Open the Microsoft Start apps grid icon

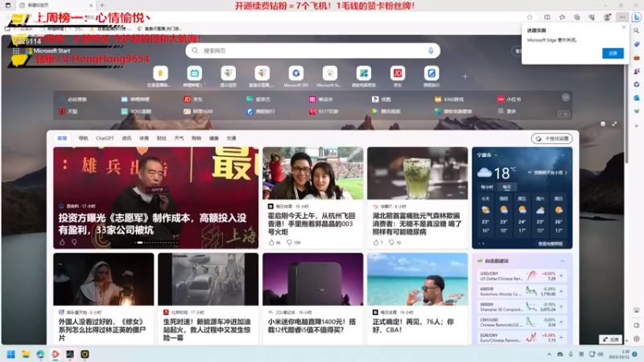(16, 51)
